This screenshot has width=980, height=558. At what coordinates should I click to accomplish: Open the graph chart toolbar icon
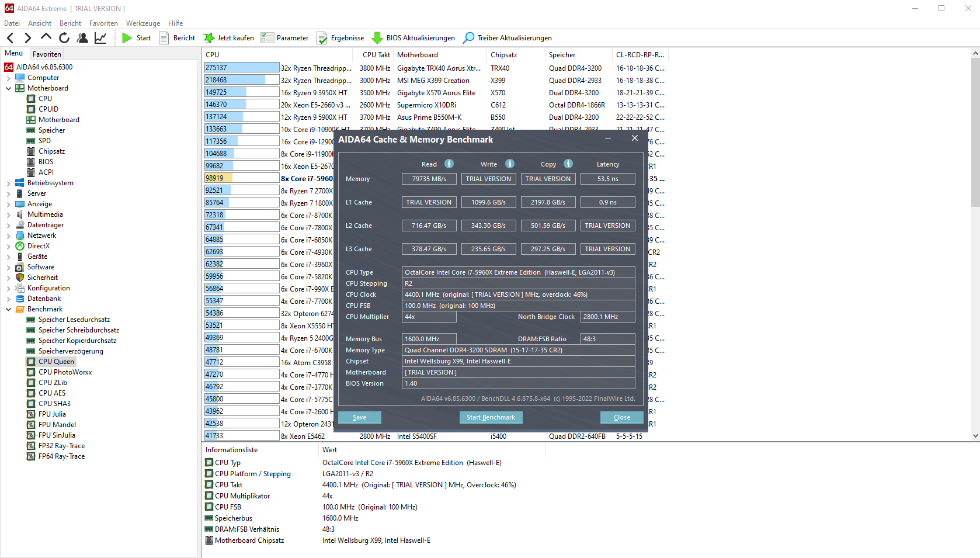[x=100, y=38]
